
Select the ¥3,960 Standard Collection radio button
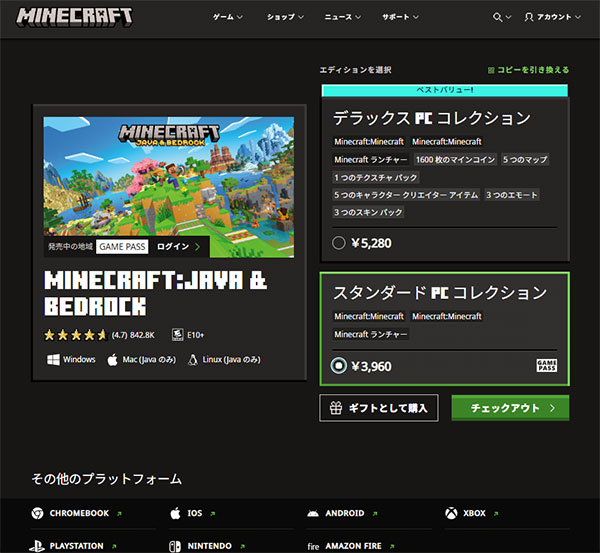click(x=339, y=366)
